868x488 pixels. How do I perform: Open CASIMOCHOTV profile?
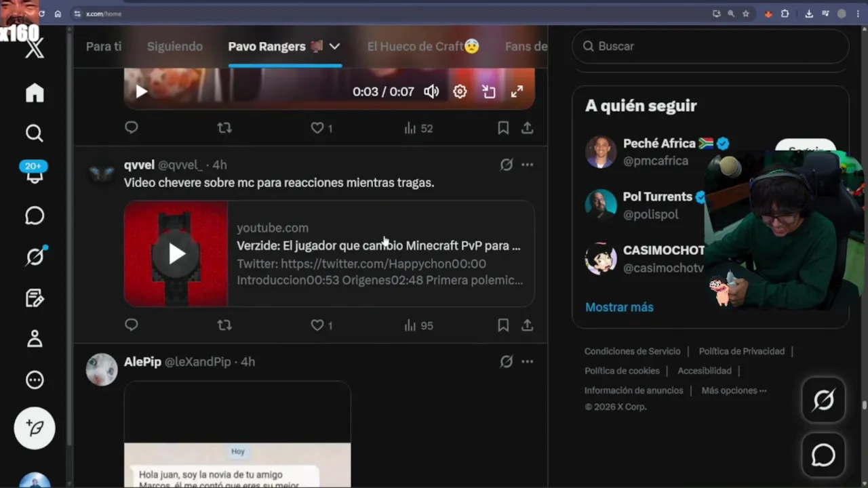click(x=664, y=250)
